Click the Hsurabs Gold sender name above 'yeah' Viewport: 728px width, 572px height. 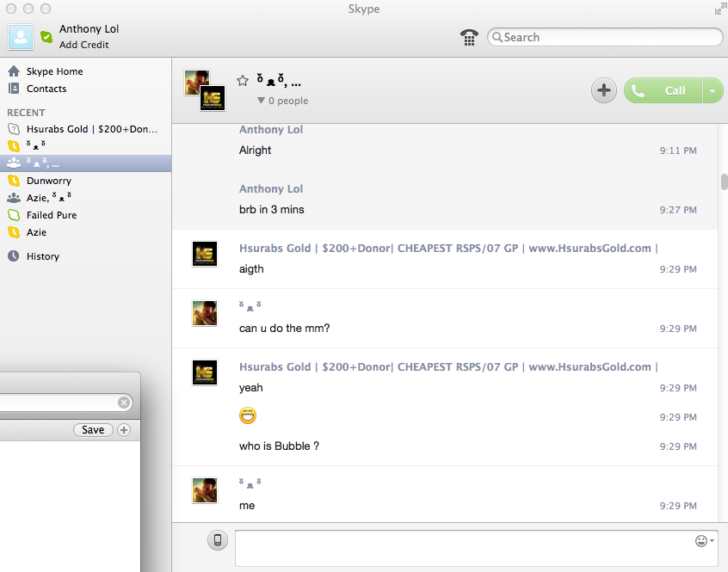(448, 367)
